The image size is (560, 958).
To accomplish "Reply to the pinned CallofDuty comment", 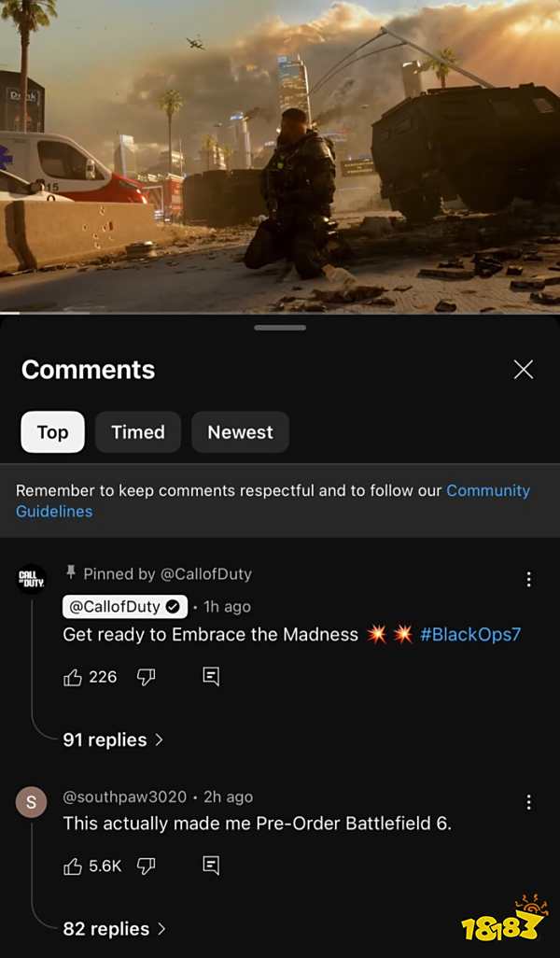I will coord(211,676).
